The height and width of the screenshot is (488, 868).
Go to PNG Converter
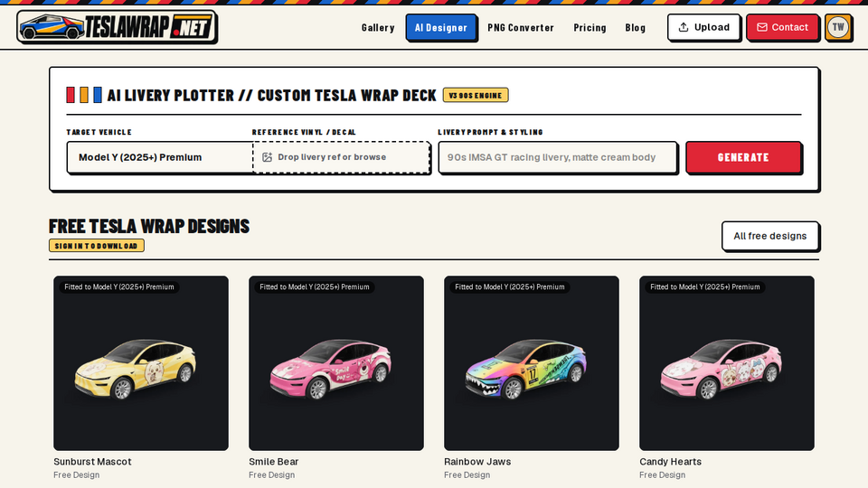point(521,28)
